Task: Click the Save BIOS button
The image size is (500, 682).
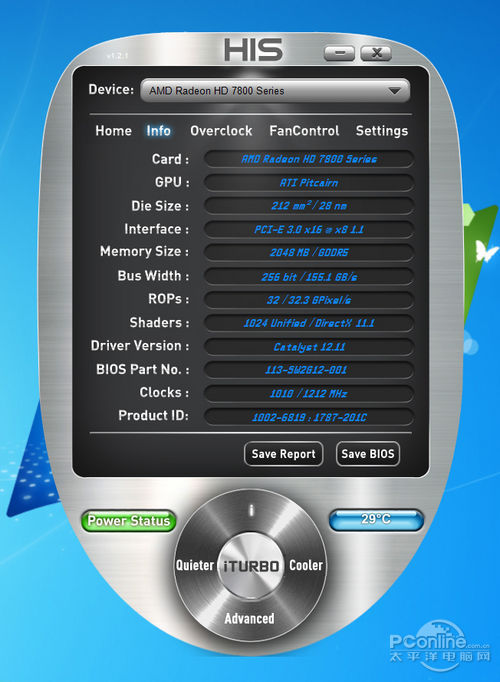Action: click(368, 454)
